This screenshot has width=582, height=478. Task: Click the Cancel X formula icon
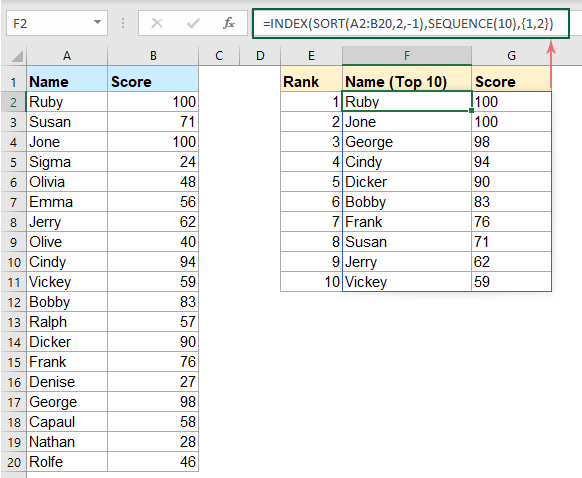click(157, 23)
